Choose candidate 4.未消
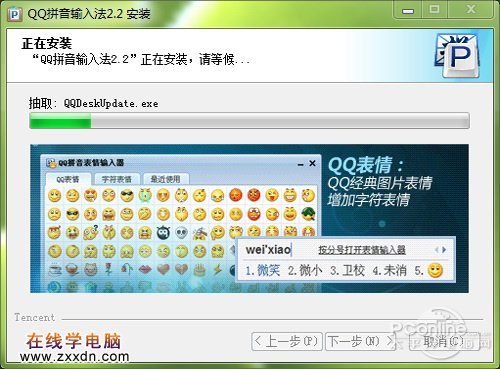The height and width of the screenshot is (369, 500). click(390, 270)
